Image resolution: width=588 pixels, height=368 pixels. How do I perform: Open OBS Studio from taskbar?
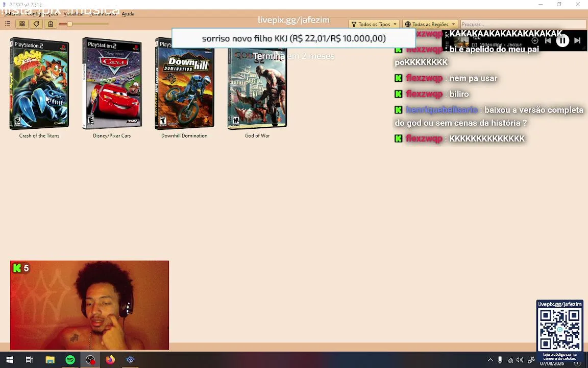click(x=90, y=360)
